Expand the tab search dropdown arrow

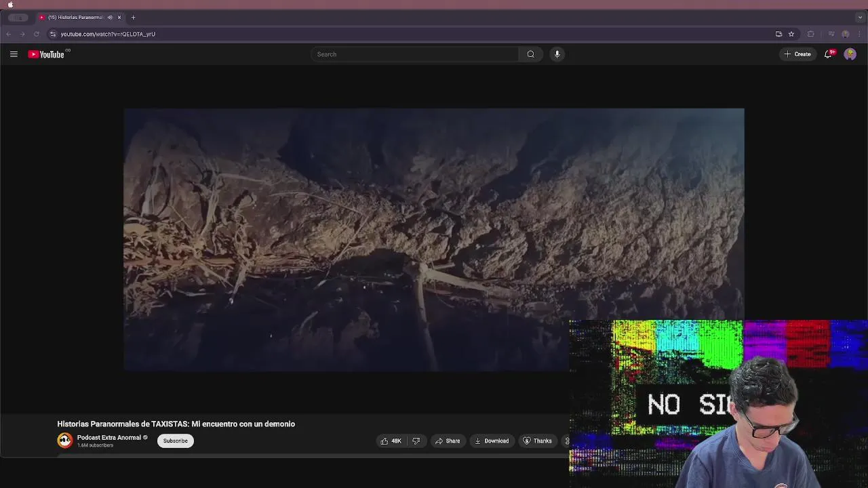pos(860,17)
